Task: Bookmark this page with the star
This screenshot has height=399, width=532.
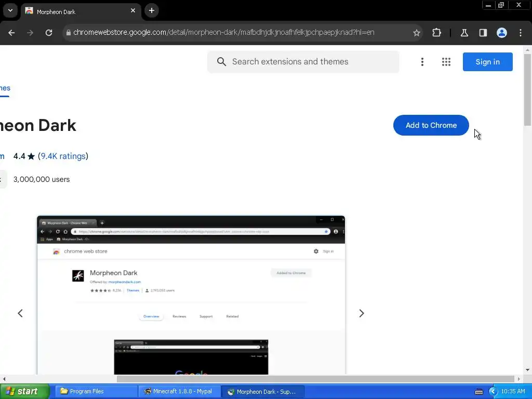Action: (417, 33)
